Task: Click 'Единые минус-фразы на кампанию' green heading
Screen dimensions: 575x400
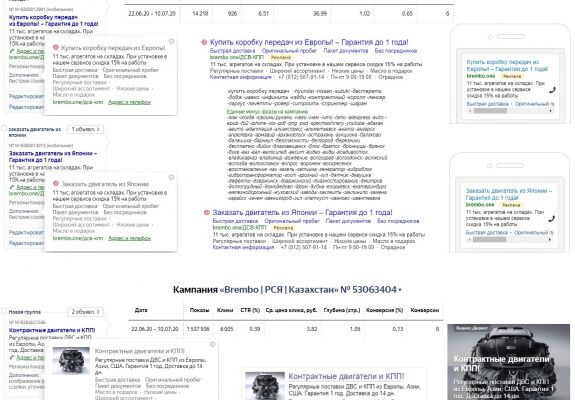Action: pyautogui.click(x=267, y=111)
